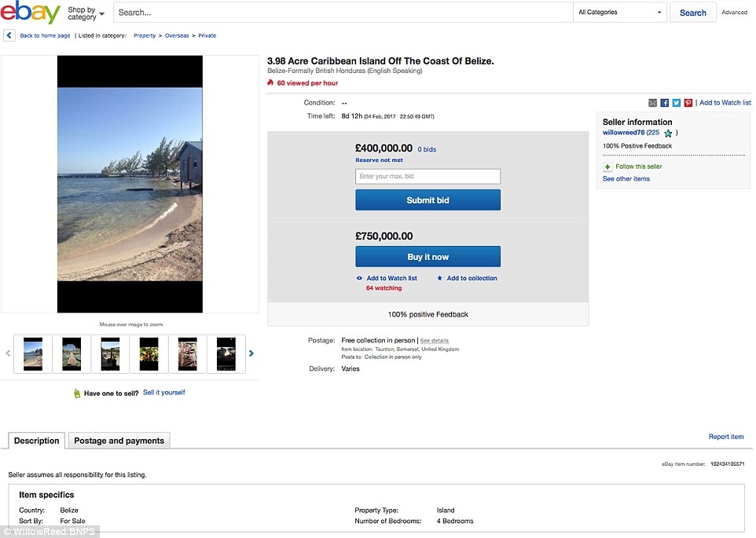
Task: Switch to Postage and payments tab
Action: coord(119,441)
